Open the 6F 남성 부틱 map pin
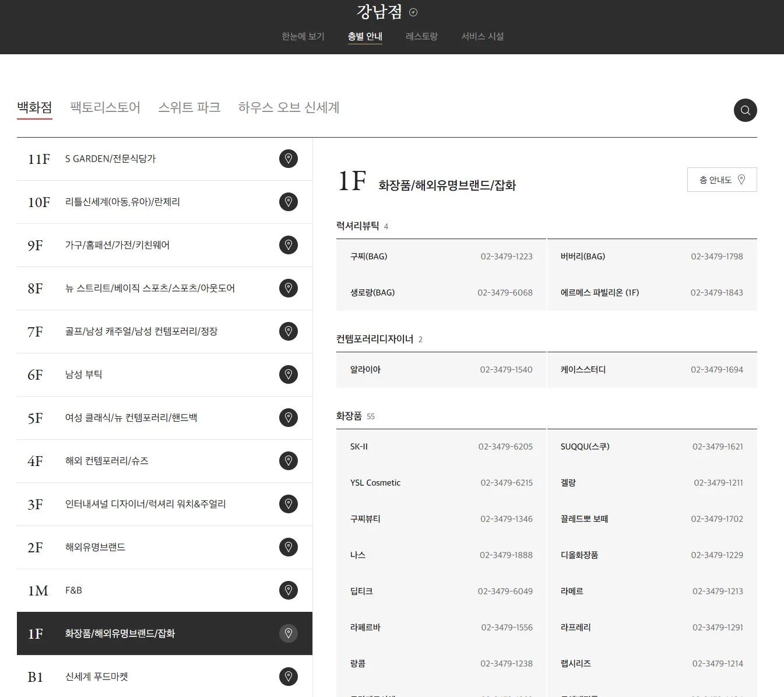This screenshot has width=784, height=697. (x=289, y=374)
